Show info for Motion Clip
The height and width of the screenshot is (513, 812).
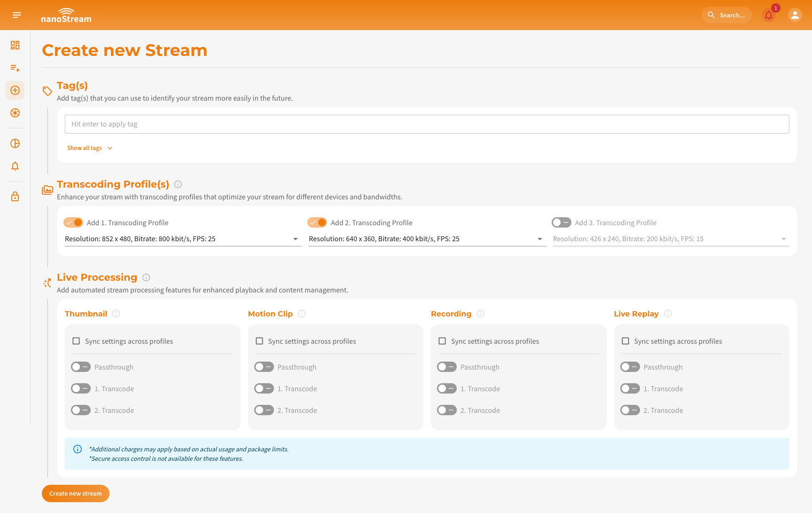point(302,314)
